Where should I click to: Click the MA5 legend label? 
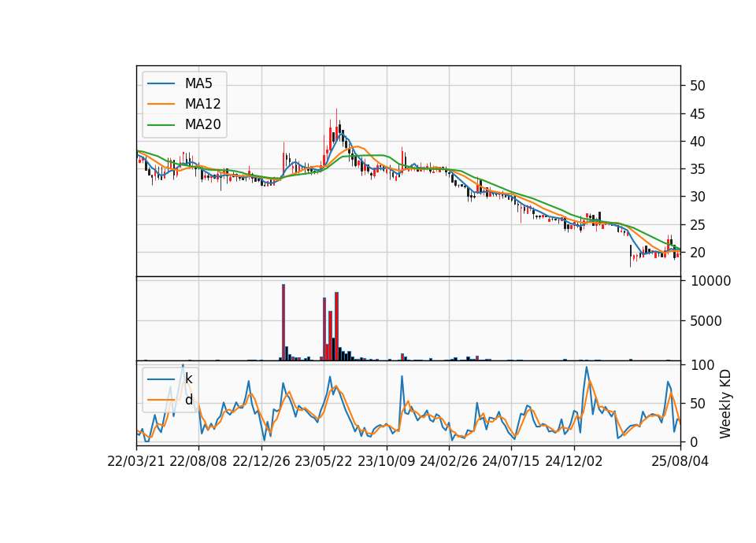click(x=198, y=83)
